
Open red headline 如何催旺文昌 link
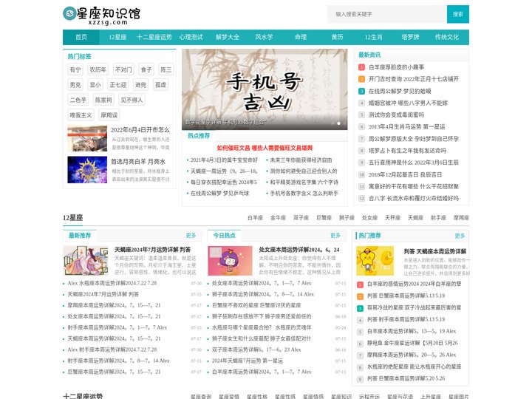pyautogui.click(x=265, y=148)
